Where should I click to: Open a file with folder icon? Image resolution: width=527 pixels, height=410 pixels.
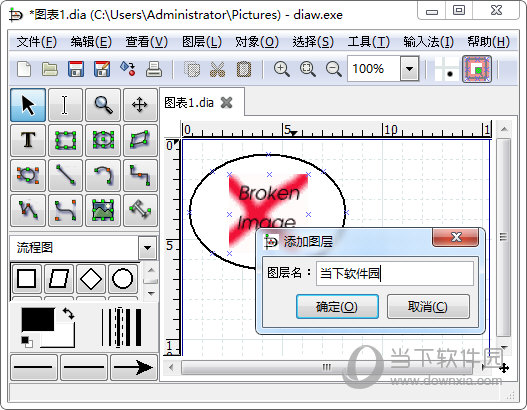pyautogui.click(x=50, y=69)
